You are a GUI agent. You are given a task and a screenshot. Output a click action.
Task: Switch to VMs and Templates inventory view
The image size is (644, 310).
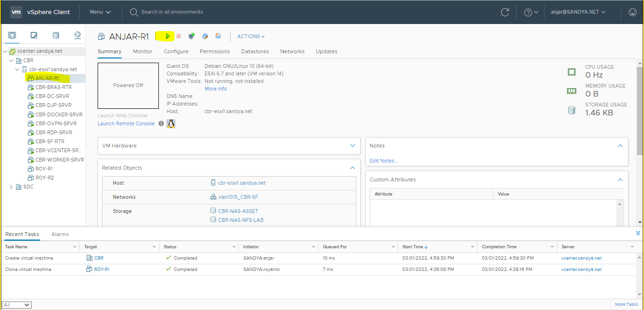coord(34,35)
